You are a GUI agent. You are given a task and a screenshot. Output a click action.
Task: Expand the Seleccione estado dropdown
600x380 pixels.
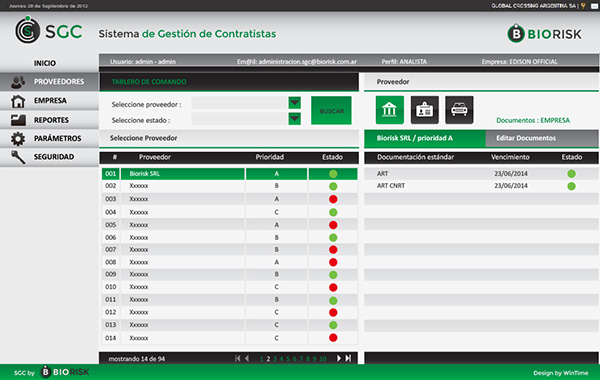294,119
